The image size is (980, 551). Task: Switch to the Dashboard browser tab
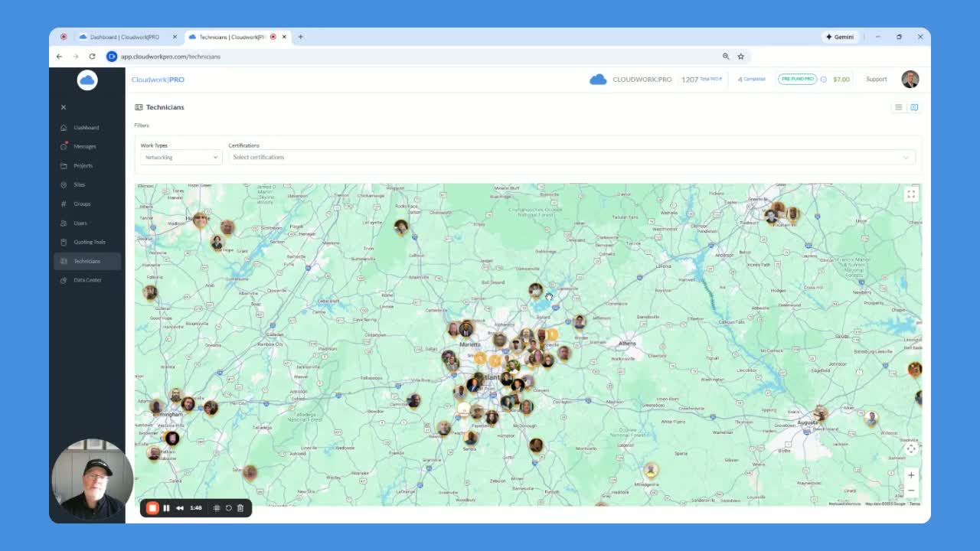123,37
